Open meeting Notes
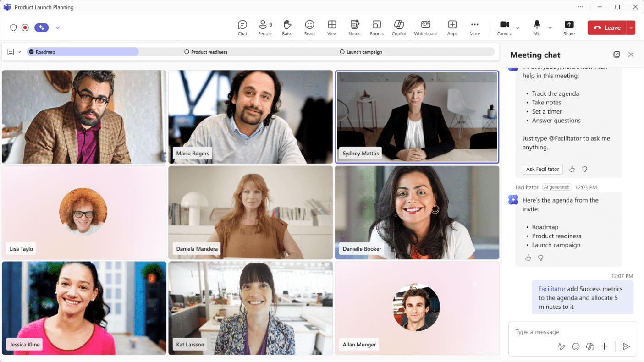Viewport: 644px width, 362px height. coord(354,27)
